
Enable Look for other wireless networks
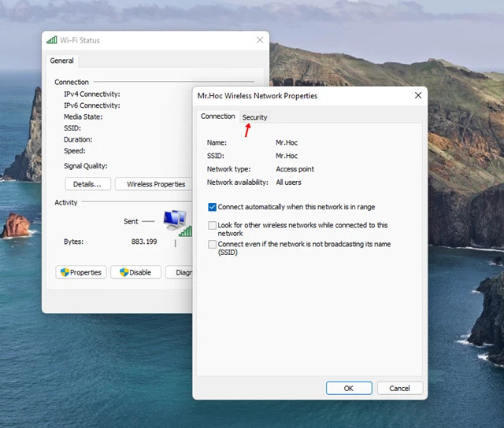coord(212,225)
